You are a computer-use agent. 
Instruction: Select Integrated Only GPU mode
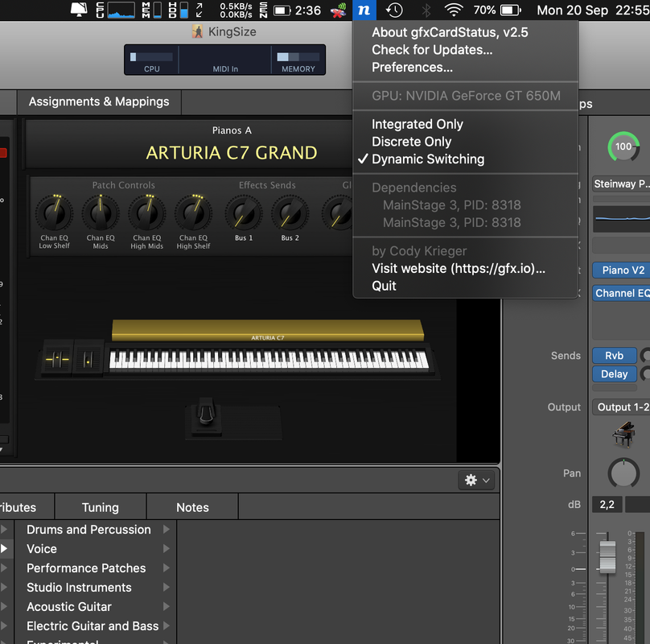(465, 124)
